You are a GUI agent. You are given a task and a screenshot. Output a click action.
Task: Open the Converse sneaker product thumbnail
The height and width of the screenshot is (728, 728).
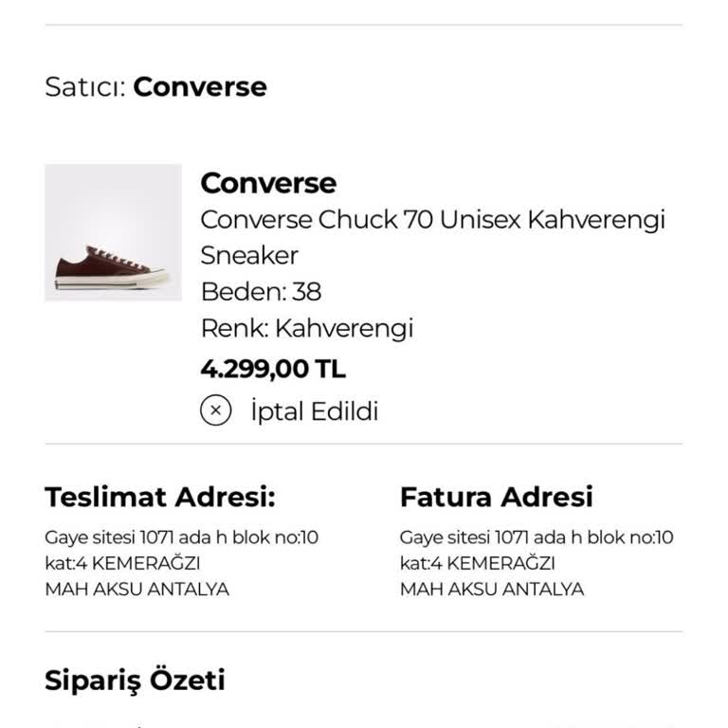pos(113,232)
